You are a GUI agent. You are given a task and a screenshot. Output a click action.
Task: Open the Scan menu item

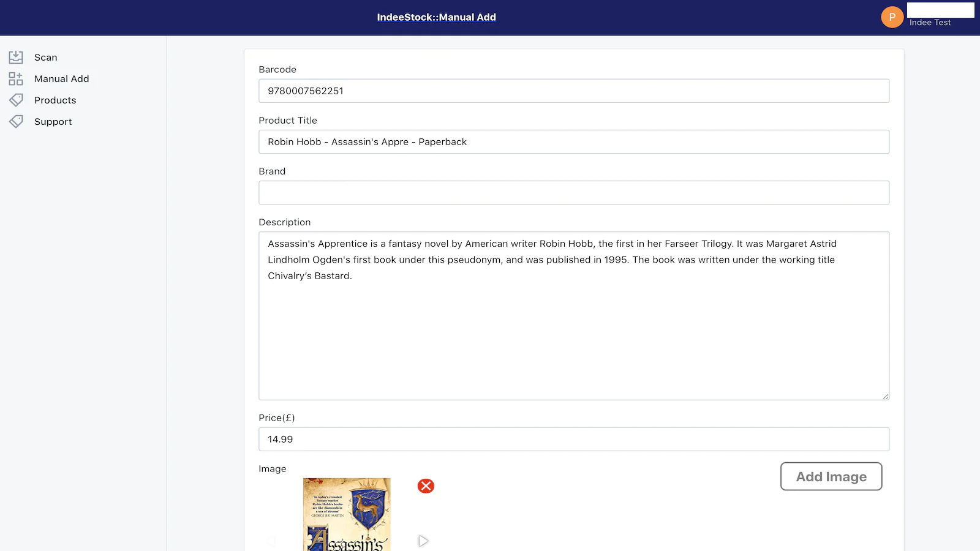(x=45, y=58)
